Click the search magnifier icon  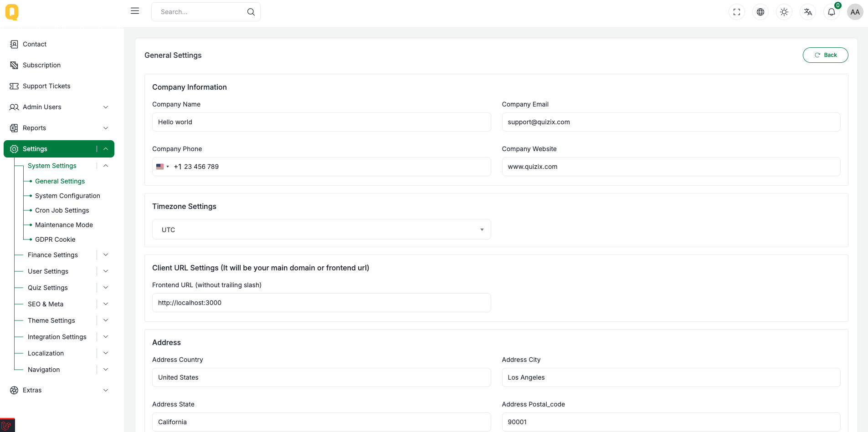click(251, 12)
